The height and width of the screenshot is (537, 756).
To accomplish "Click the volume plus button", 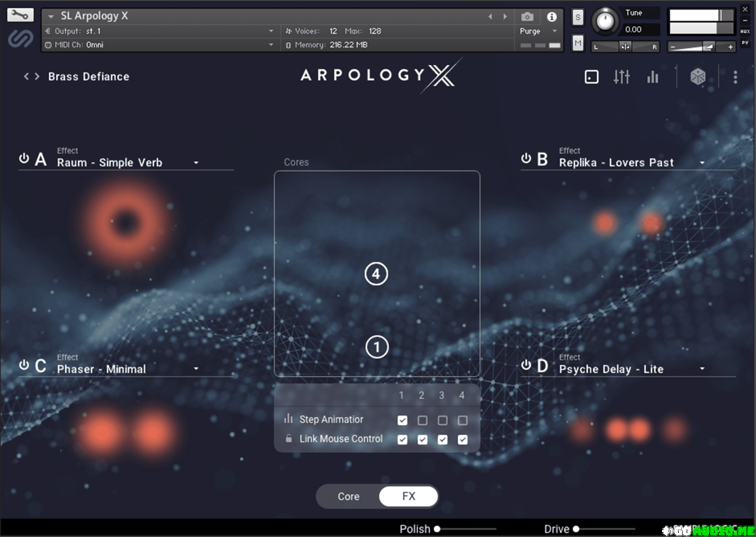I will pos(730,47).
